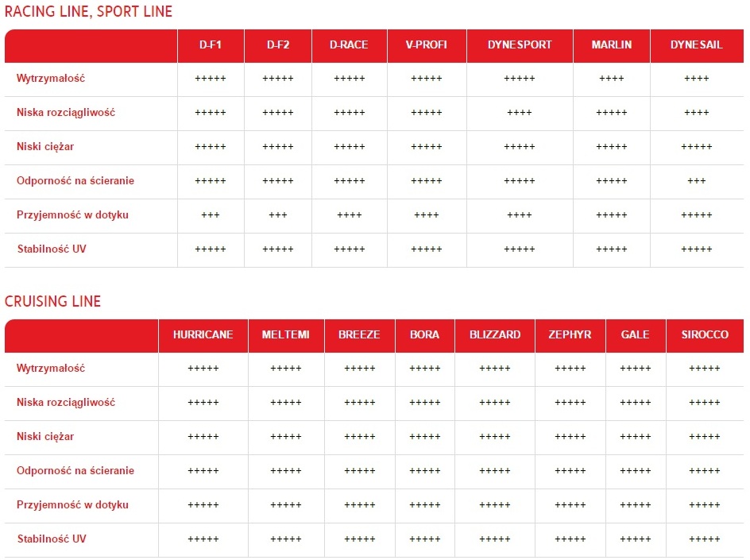
Task: Select the ZEPHYR column header
Action: 570,334
